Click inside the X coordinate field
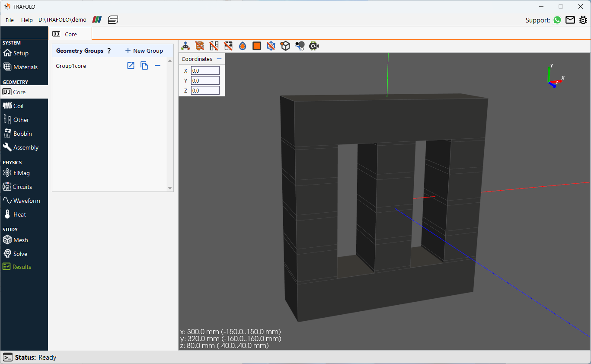The image size is (591, 364). click(x=205, y=70)
